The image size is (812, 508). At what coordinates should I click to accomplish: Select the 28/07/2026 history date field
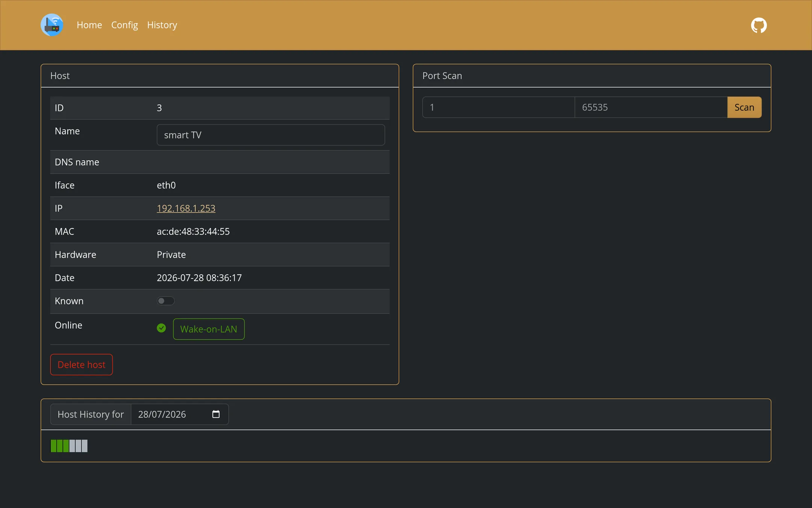(180, 414)
